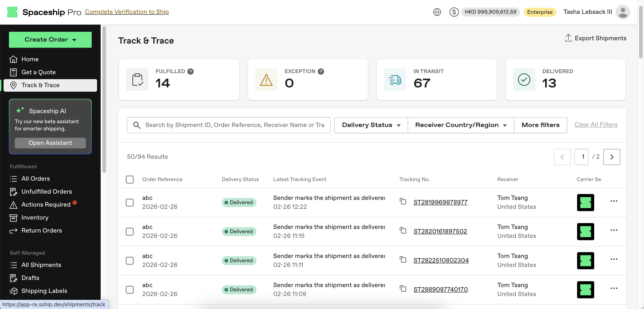
Task: Click the shipment search input field
Action: coord(234,125)
